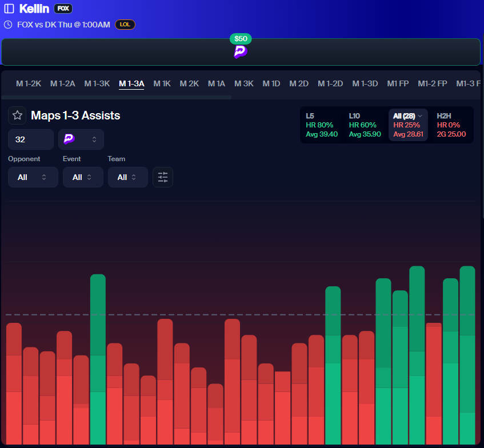484x448 pixels.
Task: Switch to the M1-2 FP tab
Action: [433, 83]
